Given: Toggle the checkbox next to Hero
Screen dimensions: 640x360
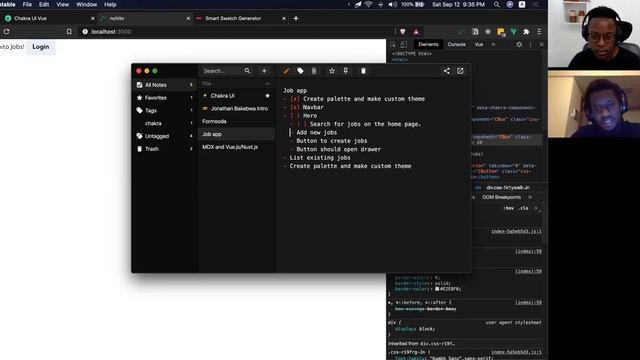Looking at the screenshot, I should point(295,116).
